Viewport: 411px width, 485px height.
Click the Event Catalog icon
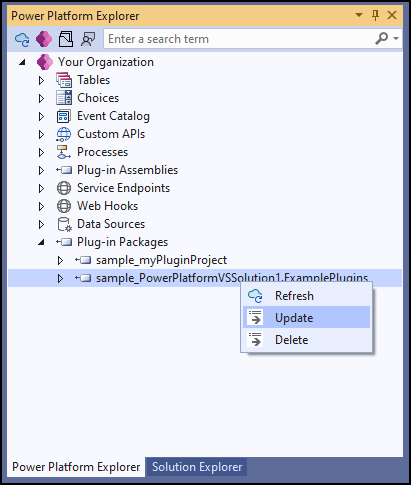pos(63,116)
